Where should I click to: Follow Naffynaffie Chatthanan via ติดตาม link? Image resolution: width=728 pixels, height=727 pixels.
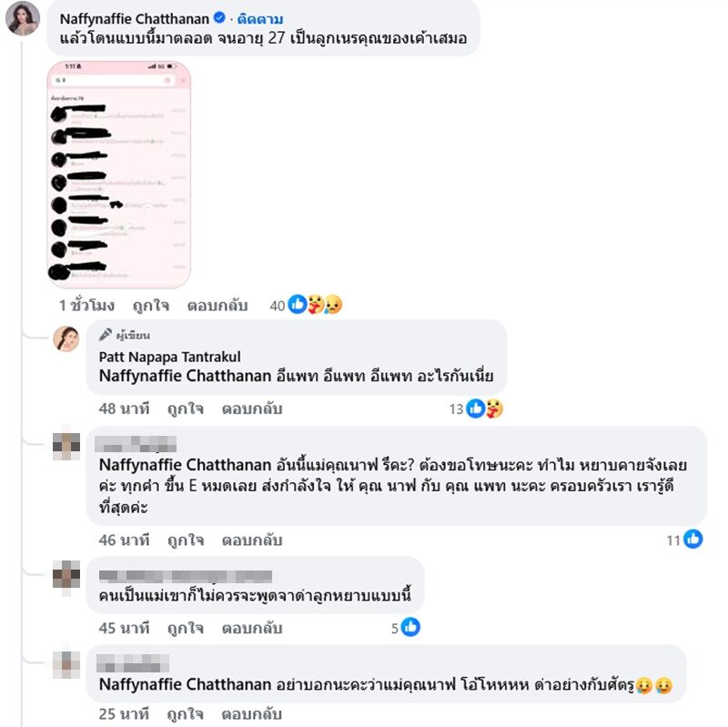pos(260,18)
